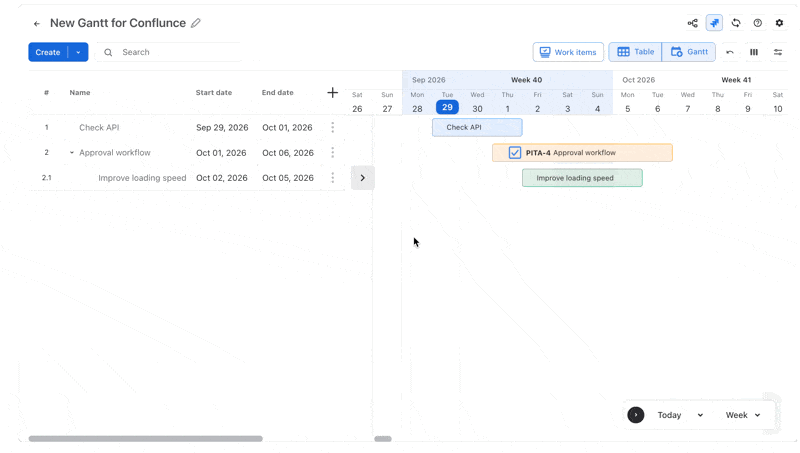Click start date Oct 01, 2026 of Approval workflow
Image resolution: width=800 pixels, height=453 pixels.
click(x=221, y=153)
